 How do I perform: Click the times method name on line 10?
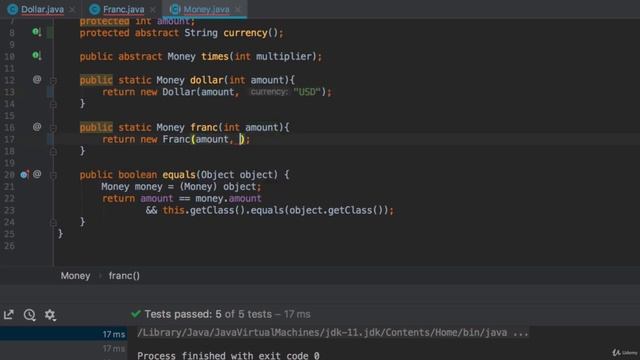coord(215,56)
